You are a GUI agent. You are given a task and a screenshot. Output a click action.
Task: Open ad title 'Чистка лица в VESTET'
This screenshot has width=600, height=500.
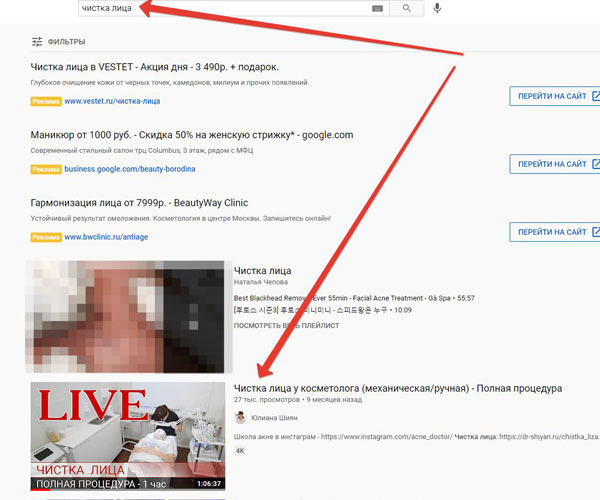click(x=155, y=67)
